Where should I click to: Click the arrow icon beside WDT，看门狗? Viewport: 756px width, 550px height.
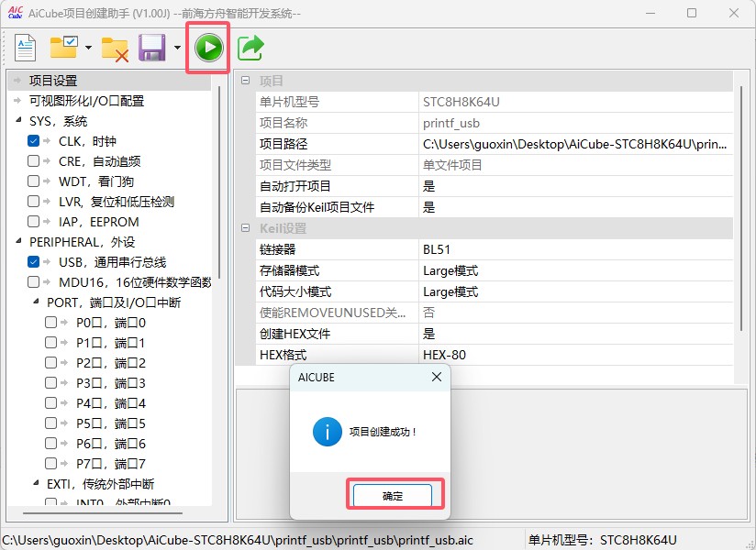(47, 181)
